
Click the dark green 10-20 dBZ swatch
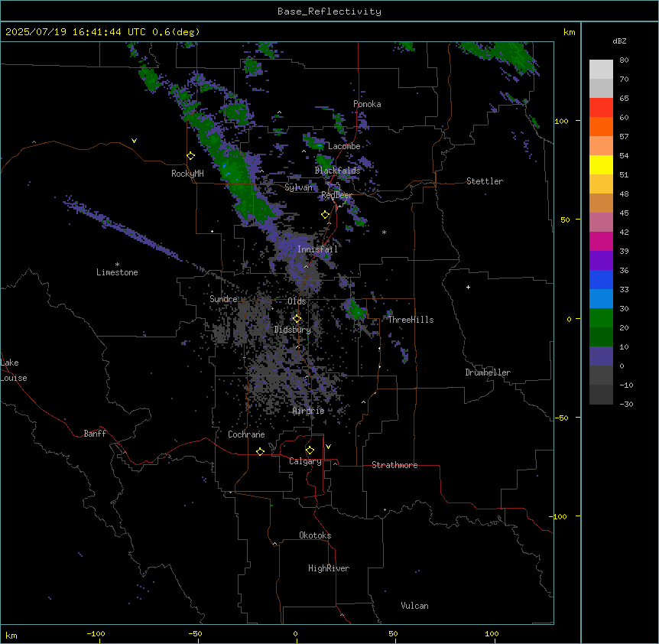tap(601, 337)
